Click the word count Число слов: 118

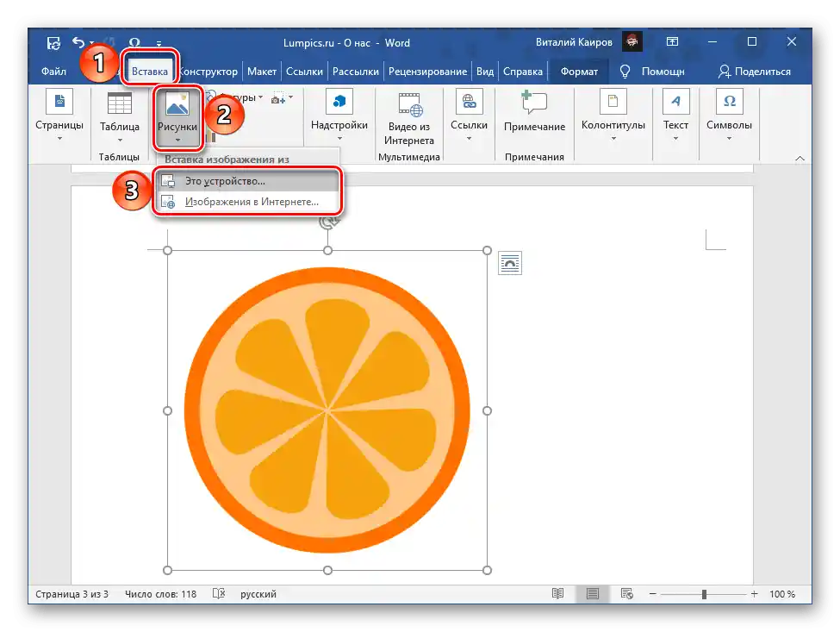[x=161, y=594]
